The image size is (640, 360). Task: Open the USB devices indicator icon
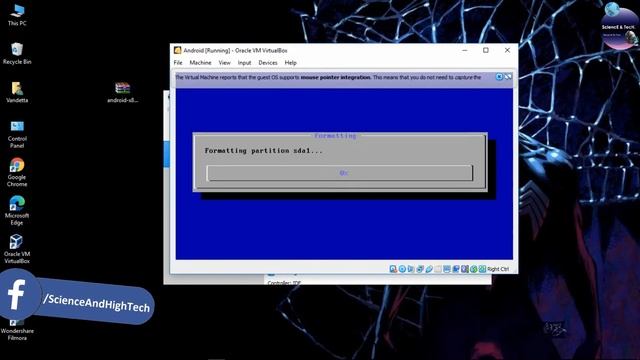[x=429, y=269]
